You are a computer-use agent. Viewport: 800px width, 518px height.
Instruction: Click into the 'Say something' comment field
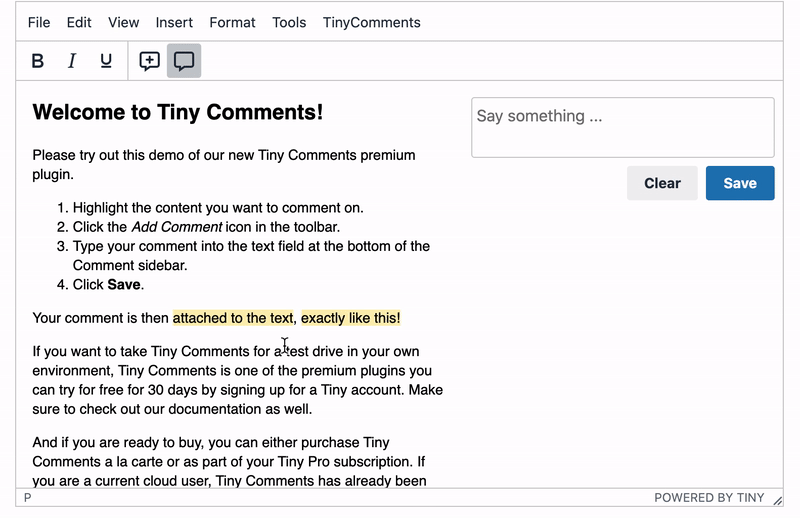click(622, 127)
